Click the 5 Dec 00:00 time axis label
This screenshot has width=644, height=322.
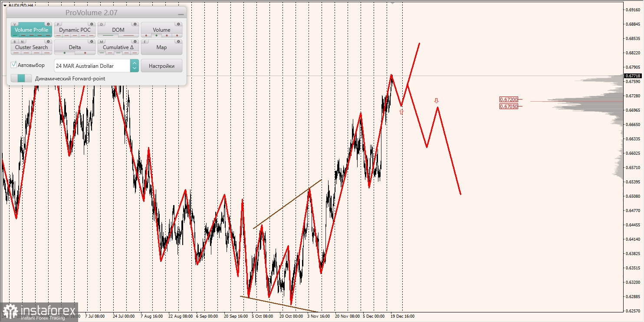374,316
